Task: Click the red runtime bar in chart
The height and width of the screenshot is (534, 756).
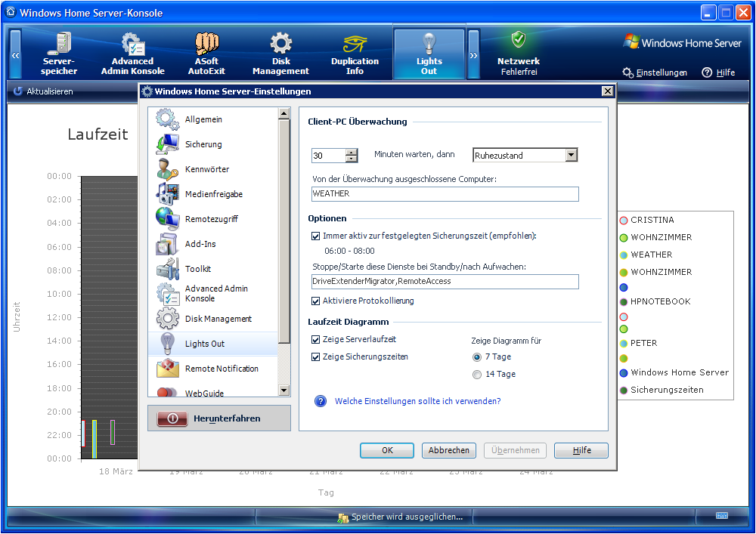Action: [83, 434]
